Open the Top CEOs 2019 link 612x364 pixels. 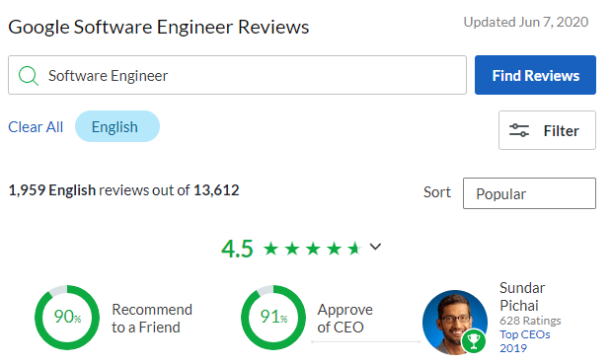[524, 341]
